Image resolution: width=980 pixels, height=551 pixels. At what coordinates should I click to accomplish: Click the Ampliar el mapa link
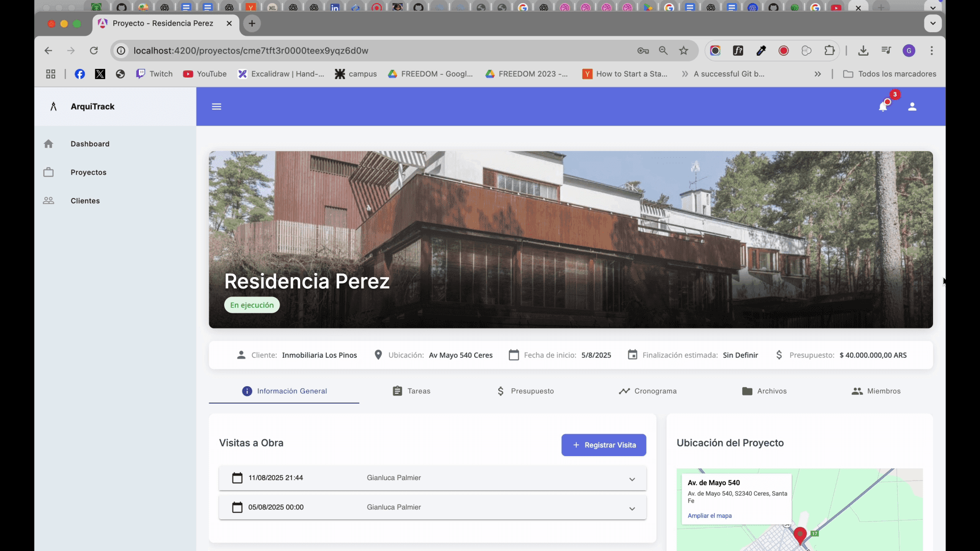[x=709, y=516]
